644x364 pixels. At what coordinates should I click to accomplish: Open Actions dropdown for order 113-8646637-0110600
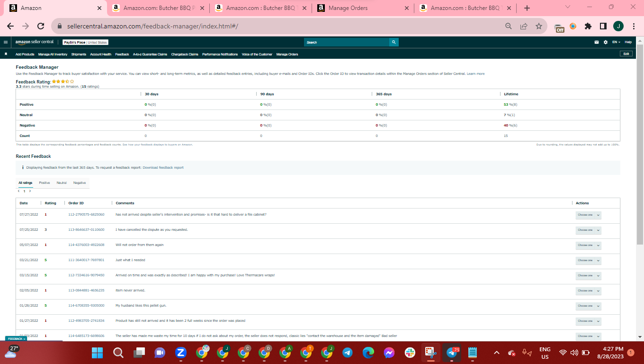coord(588,230)
